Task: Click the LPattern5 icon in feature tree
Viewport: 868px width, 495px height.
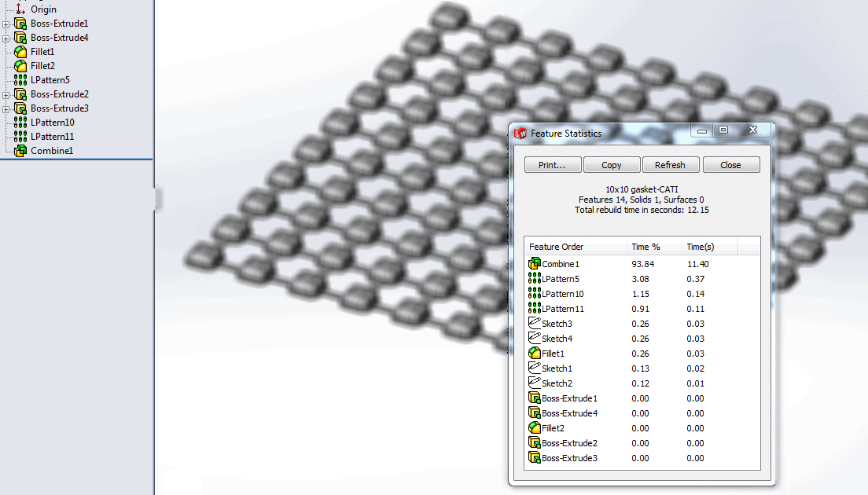Action: tap(20, 80)
